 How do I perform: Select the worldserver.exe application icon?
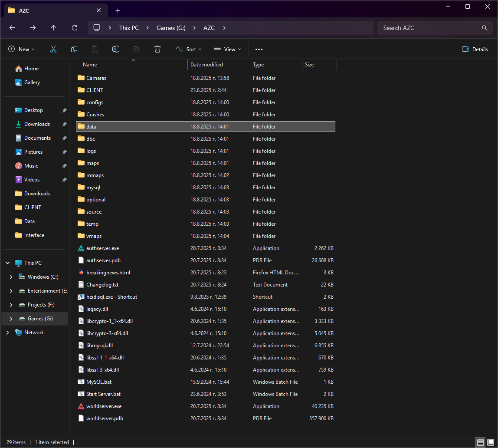click(x=81, y=406)
